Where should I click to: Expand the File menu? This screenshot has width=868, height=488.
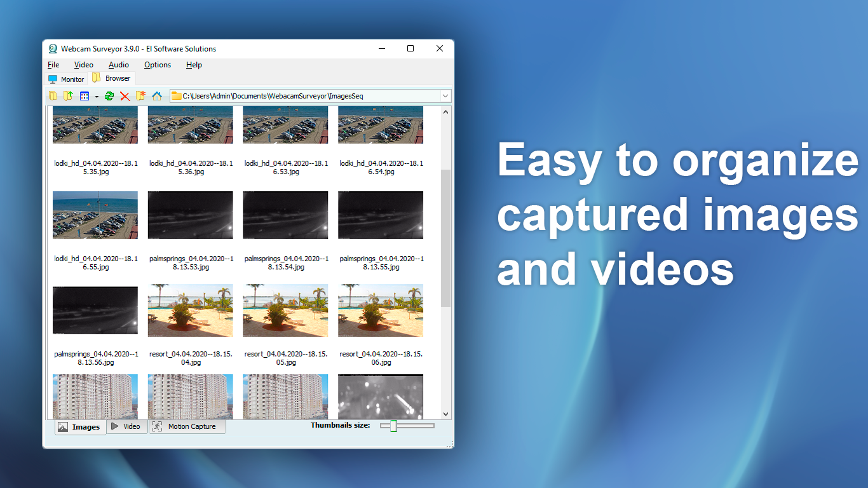pos(53,65)
